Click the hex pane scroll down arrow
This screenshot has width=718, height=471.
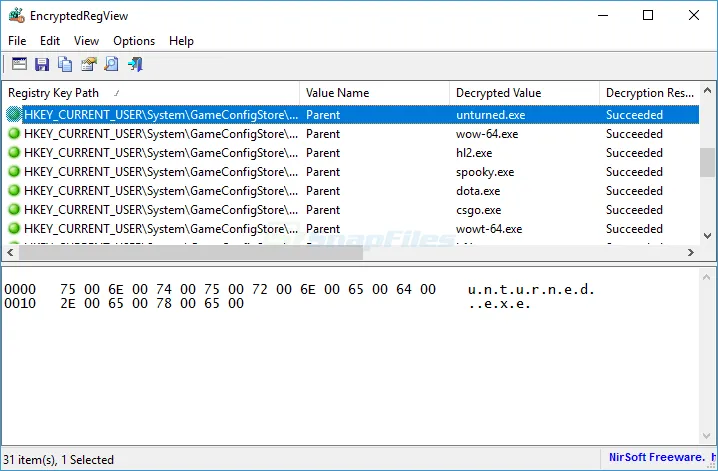(707, 435)
